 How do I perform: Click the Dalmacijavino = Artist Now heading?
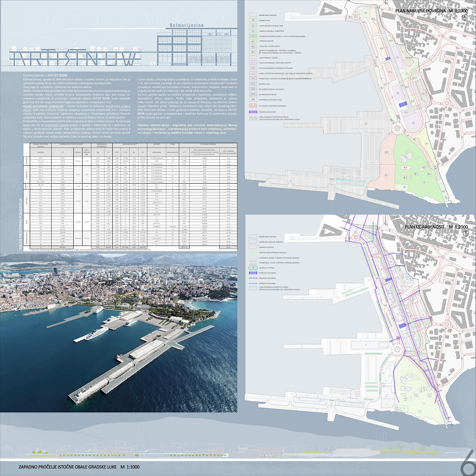pos(40,75)
